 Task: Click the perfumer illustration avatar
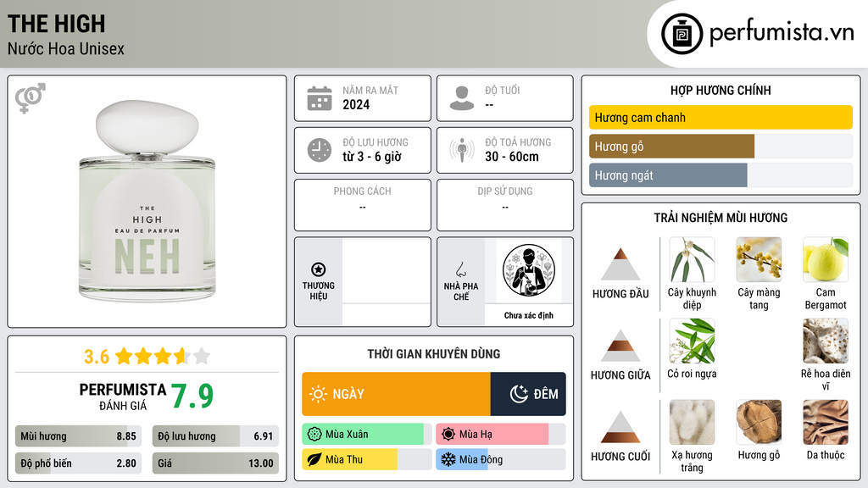529,270
